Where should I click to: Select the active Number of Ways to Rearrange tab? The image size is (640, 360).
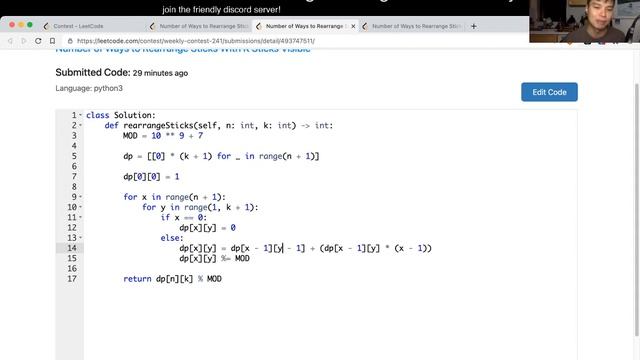[x=305, y=26]
